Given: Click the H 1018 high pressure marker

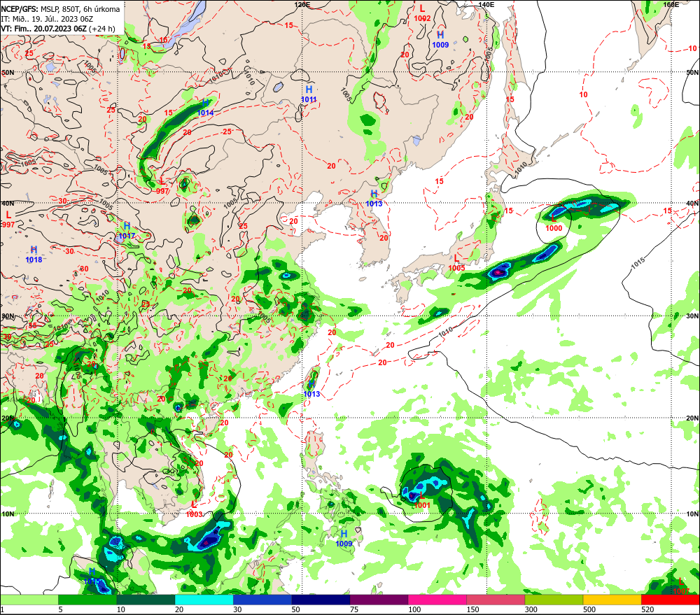Looking at the screenshot, I should (x=34, y=255).
